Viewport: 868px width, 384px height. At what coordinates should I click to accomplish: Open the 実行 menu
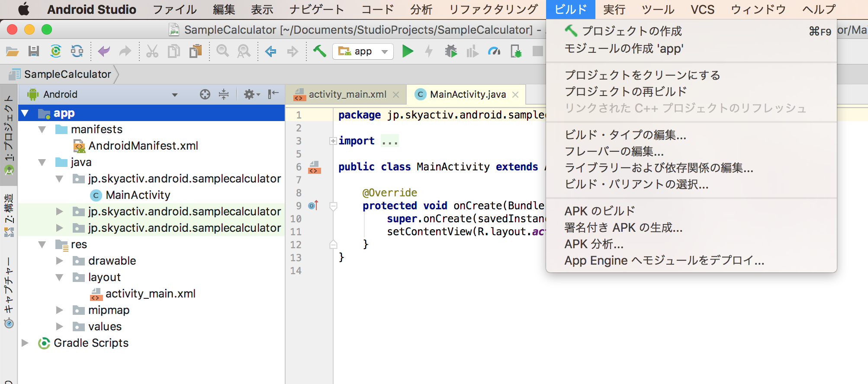pos(614,10)
